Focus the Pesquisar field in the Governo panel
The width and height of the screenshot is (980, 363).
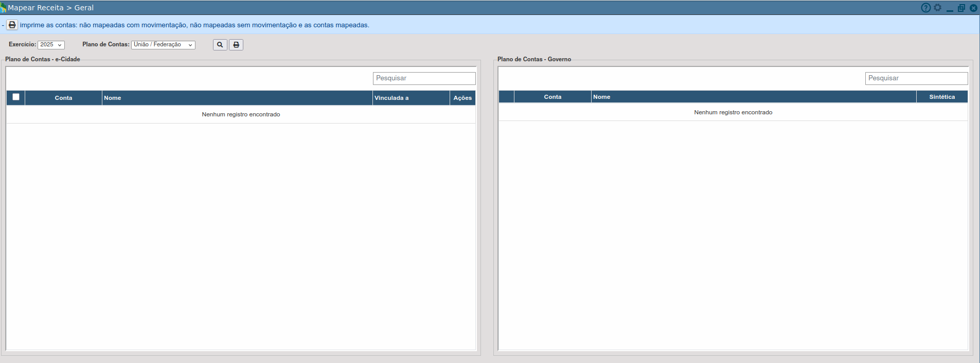pyautogui.click(x=916, y=78)
